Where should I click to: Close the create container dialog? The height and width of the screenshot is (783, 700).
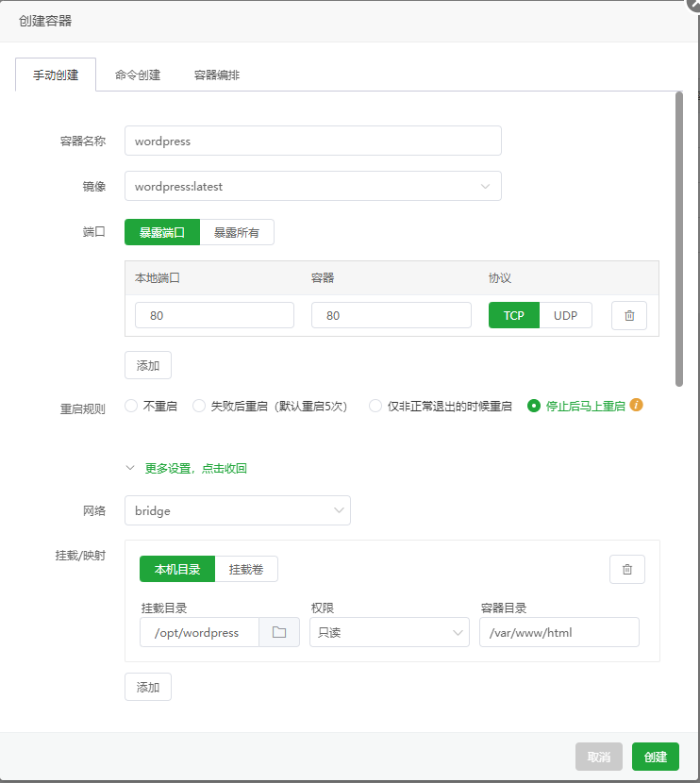(694, 4)
